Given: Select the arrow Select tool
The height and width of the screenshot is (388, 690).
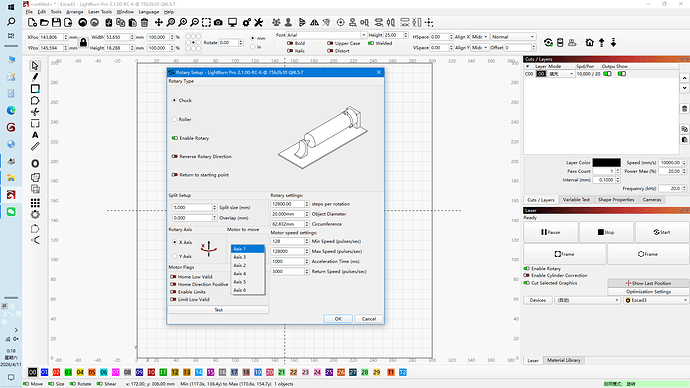Looking at the screenshot, I should [35, 66].
